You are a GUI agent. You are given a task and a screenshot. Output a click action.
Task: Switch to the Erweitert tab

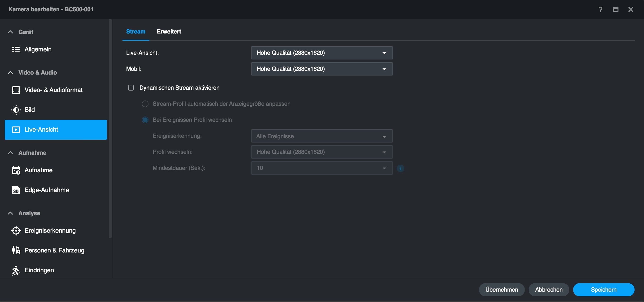click(169, 32)
